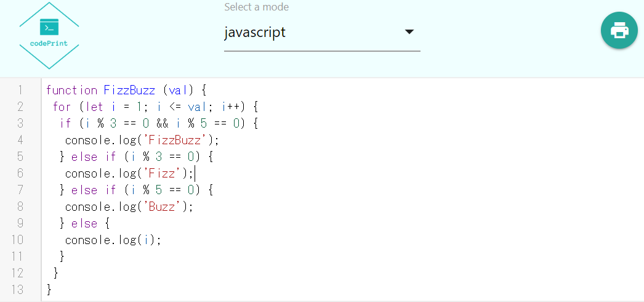Click the '&&' operator on line 3
Viewport: 644px width, 302px height.
[x=154, y=123]
